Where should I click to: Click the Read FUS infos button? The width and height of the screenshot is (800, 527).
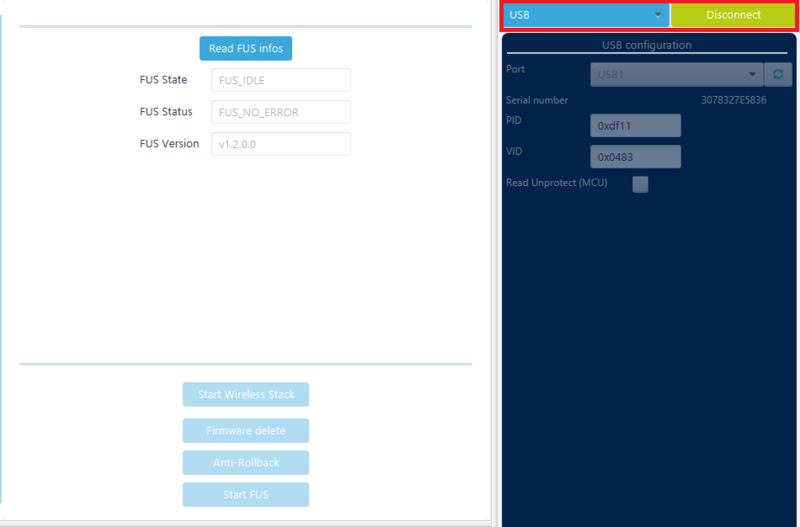245,48
